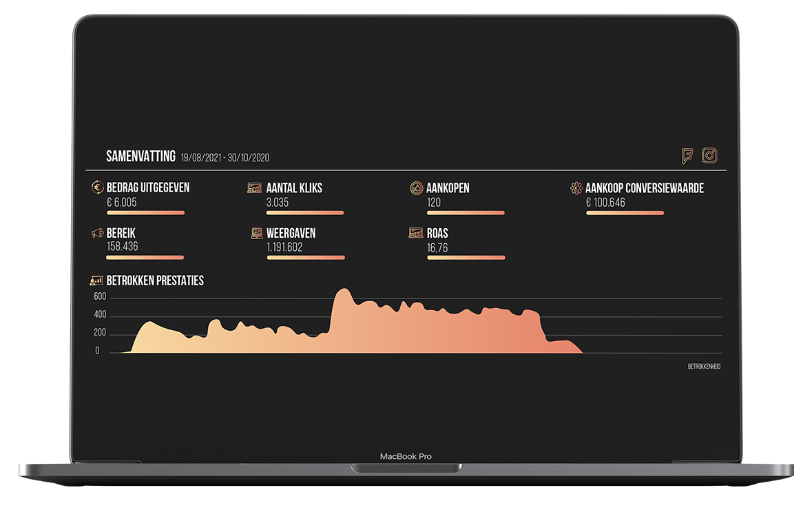The image size is (812, 510).
Task: Click the megaphone icon beside Bereik
Action: pos(97,233)
